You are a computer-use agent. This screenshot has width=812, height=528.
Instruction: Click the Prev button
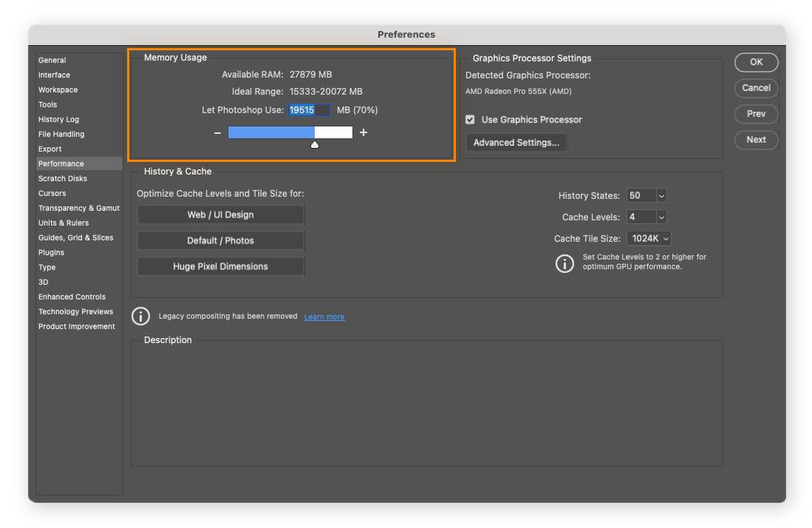tap(756, 114)
